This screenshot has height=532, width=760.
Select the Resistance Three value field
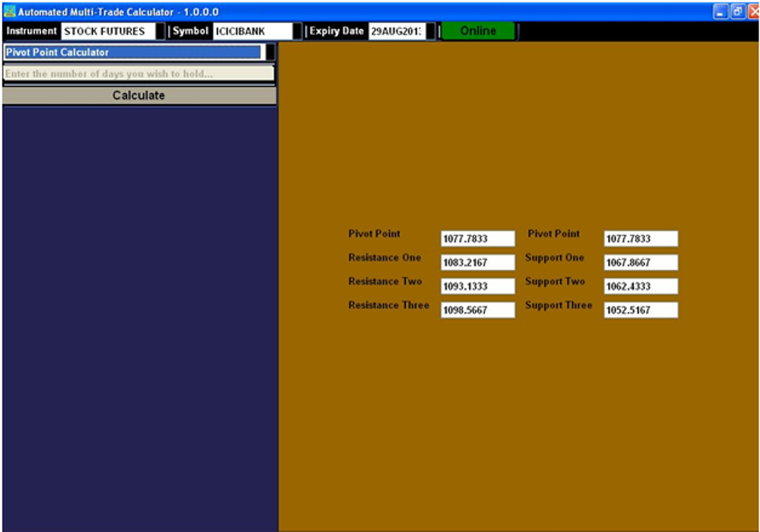click(x=477, y=309)
